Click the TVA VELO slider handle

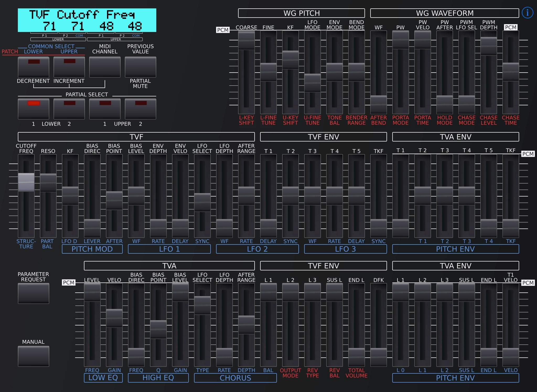click(x=114, y=318)
